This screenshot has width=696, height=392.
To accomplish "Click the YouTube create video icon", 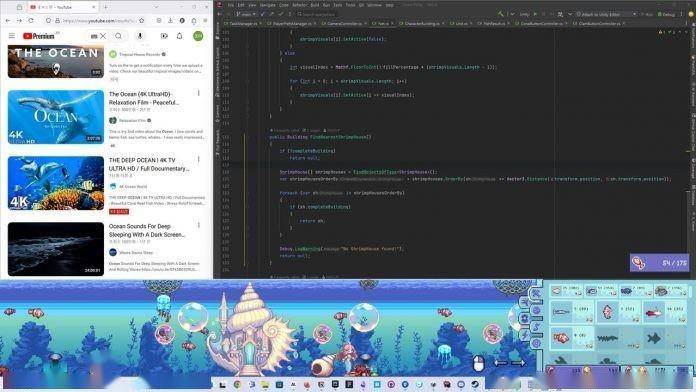I will (x=164, y=36).
